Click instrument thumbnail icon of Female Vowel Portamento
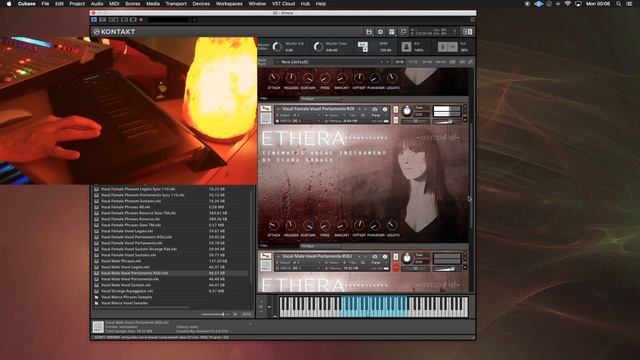The height and width of the screenshot is (360, 640). 266,118
